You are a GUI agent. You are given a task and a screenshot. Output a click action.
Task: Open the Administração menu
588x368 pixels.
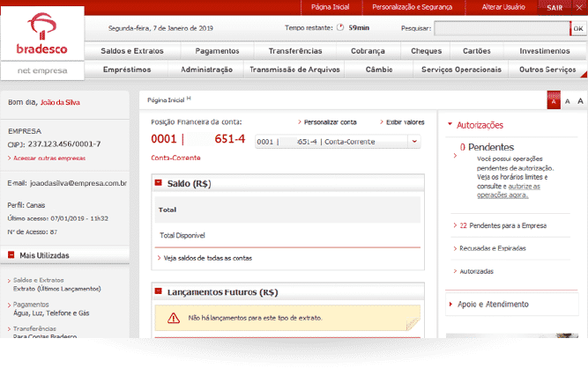click(206, 70)
